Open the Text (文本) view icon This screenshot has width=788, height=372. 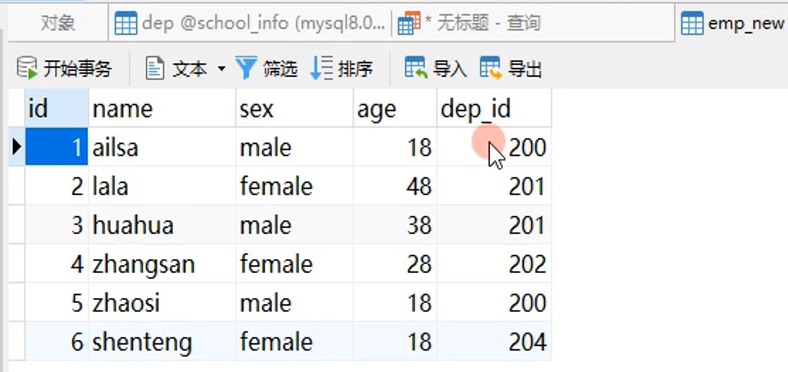[x=155, y=68]
